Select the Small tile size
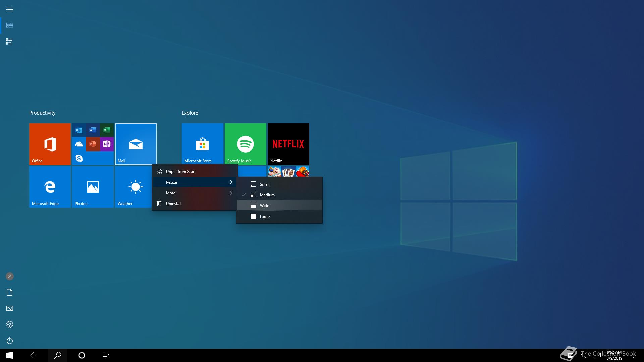The image size is (644, 362). tap(279, 184)
